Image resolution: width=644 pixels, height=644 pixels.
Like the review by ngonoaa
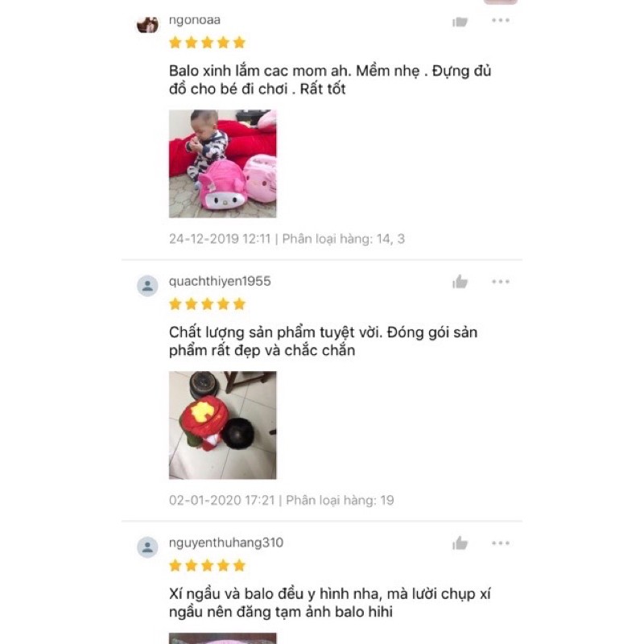point(460,22)
